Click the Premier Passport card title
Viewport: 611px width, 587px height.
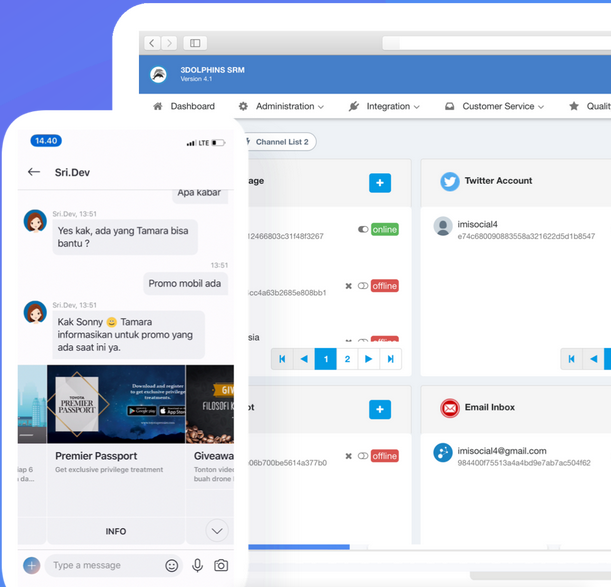tap(96, 456)
